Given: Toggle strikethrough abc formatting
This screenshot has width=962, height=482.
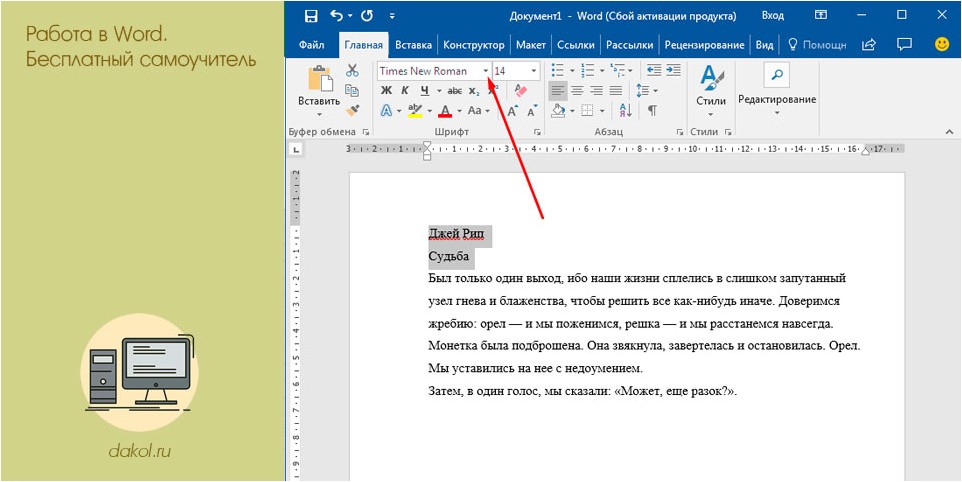Looking at the screenshot, I should (x=455, y=91).
